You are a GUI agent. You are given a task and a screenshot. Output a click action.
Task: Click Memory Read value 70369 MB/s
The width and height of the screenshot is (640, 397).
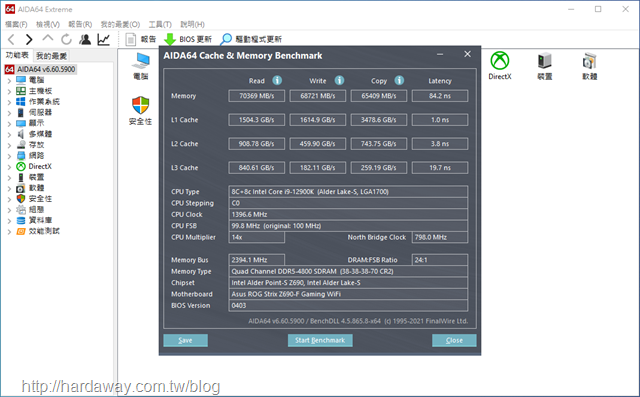click(256, 96)
